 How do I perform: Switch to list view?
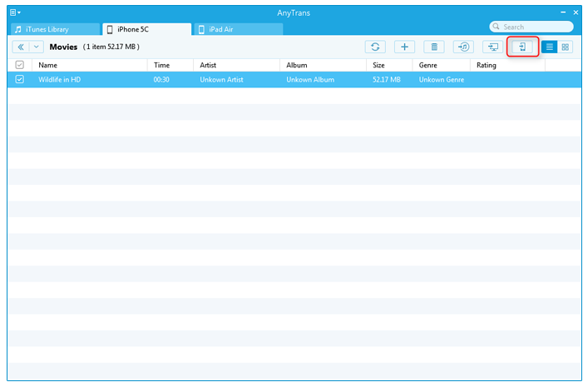(x=550, y=47)
